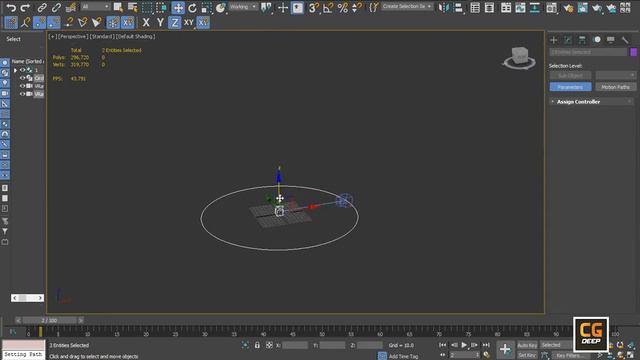Toggle the Selection Lock padlock icon
Image resolution: width=640 pixels, height=360 pixels.
257,345
